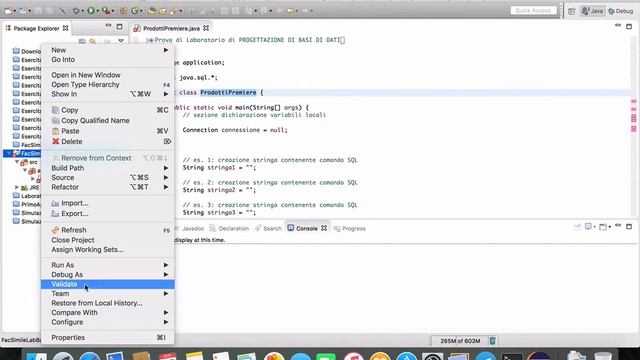Choose Go Into from context menu
This screenshot has width=640, height=360.
click(x=108, y=60)
